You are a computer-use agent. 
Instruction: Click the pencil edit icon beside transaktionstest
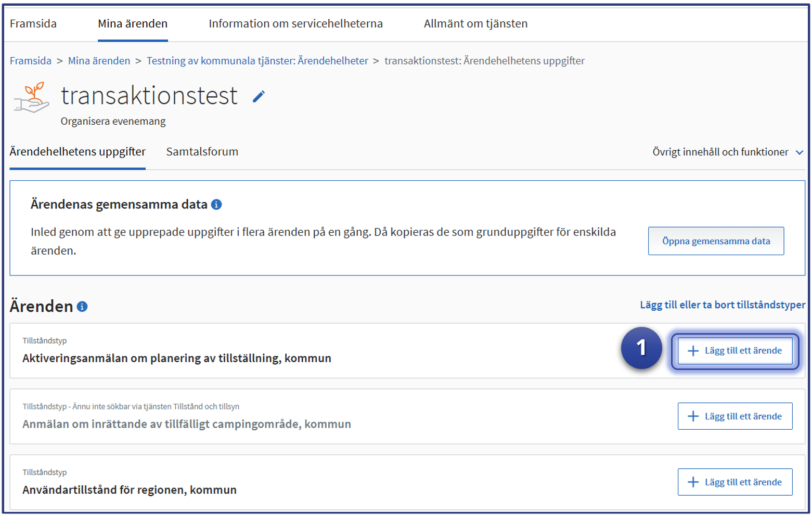[259, 97]
